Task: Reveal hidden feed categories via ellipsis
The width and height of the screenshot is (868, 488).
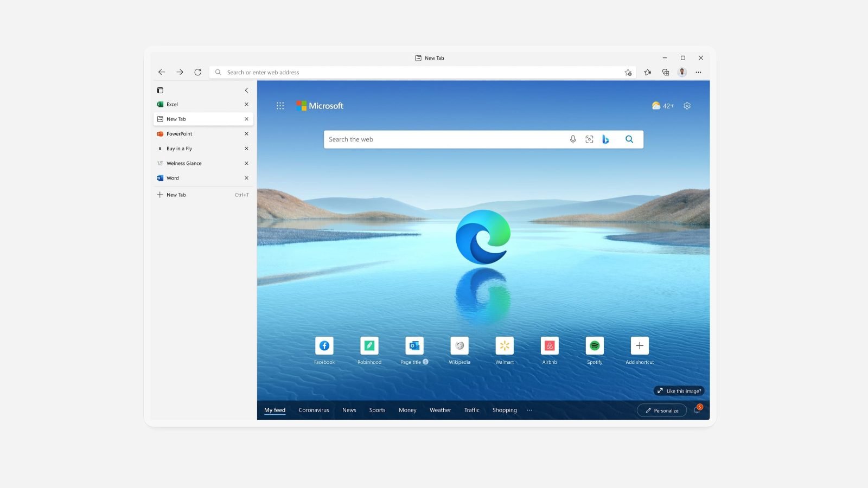Action: 529,410
